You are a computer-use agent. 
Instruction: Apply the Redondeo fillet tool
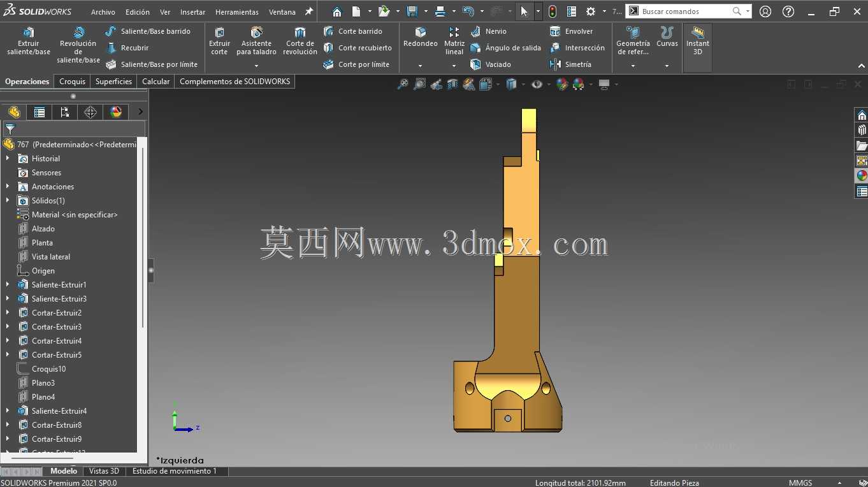click(x=421, y=38)
